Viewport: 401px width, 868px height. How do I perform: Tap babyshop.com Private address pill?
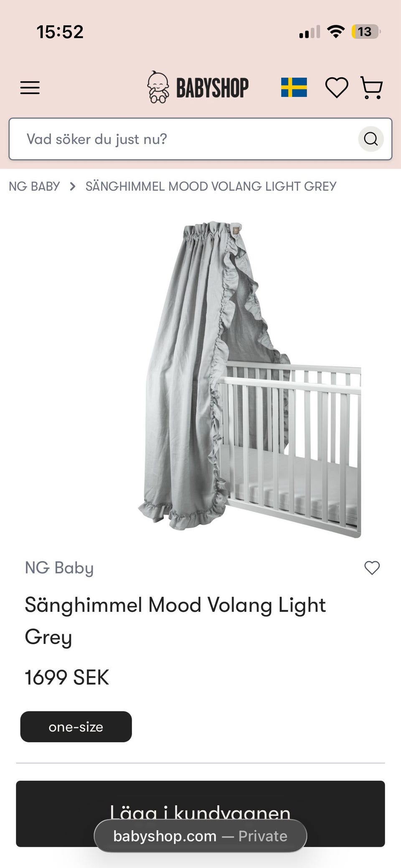(200, 836)
